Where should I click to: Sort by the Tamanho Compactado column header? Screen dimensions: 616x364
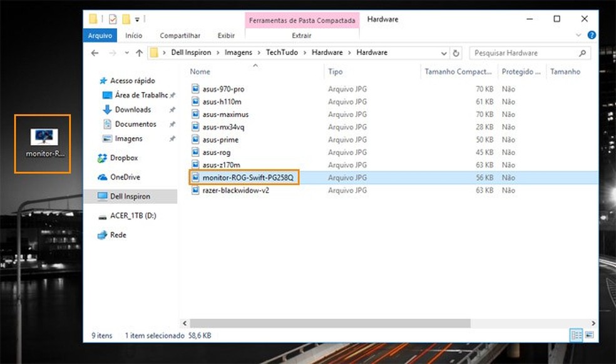point(458,71)
